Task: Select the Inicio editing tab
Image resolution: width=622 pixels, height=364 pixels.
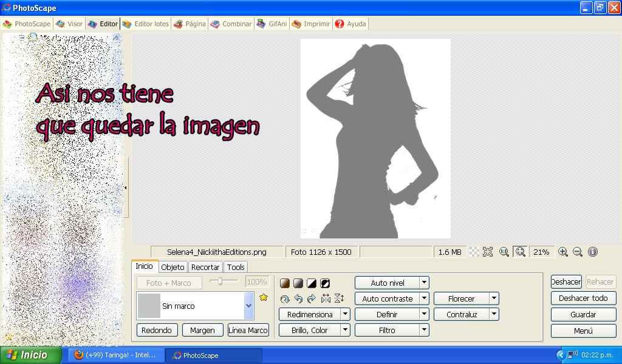Action: coord(145,266)
